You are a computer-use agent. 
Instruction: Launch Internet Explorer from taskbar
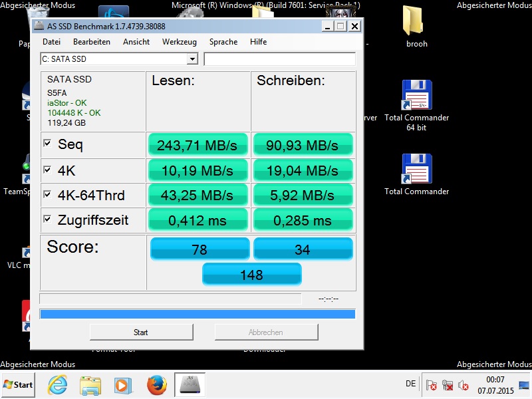click(x=57, y=385)
